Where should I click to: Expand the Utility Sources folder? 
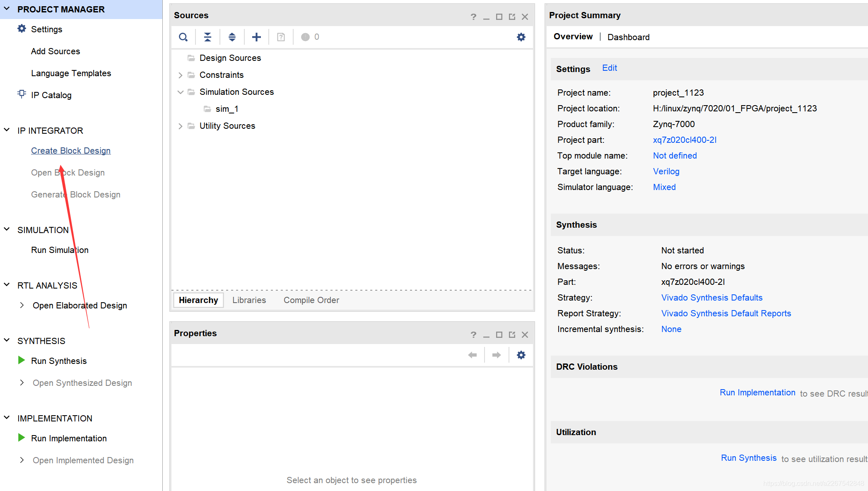click(181, 126)
